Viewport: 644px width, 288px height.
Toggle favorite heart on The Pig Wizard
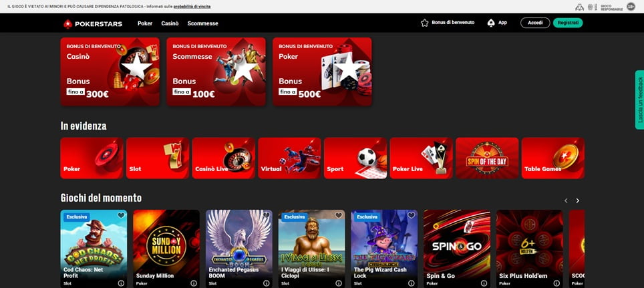pyautogui.click(x=411, y=216)
